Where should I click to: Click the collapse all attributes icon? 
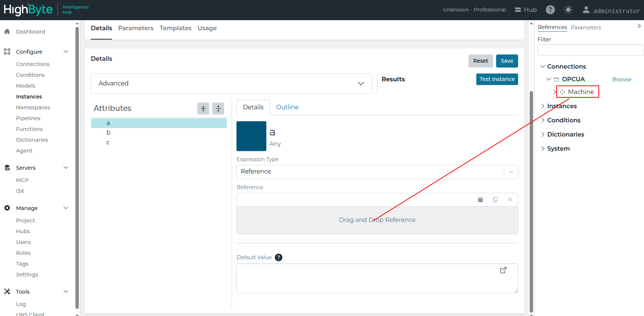[203, 109]
